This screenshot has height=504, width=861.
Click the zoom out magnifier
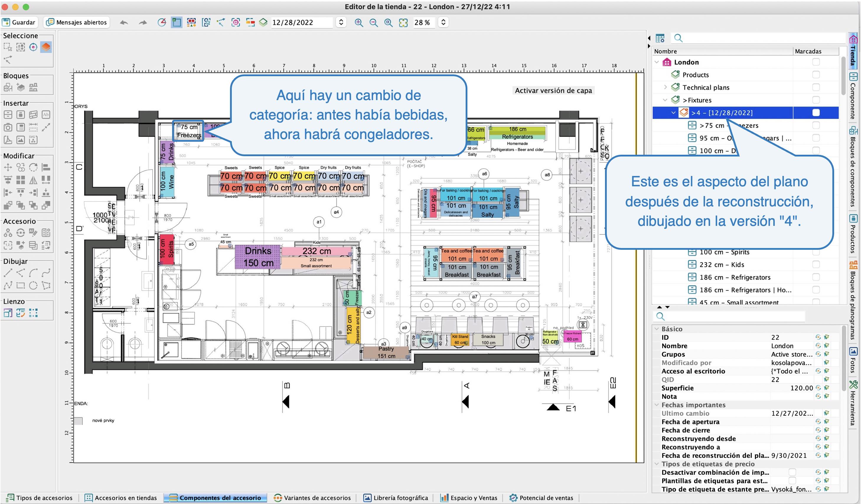pyautogui.click(x=374, y=22)
